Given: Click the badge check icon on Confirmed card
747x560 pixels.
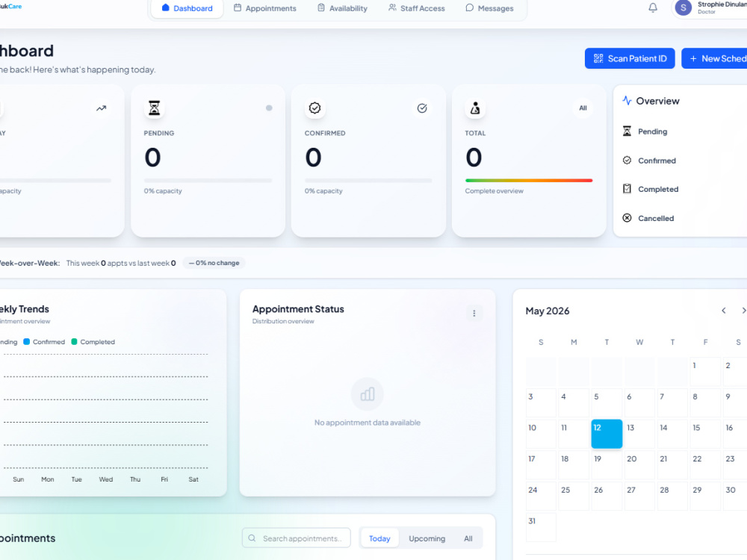Looking at the screenshot, I should pos(314,108).
